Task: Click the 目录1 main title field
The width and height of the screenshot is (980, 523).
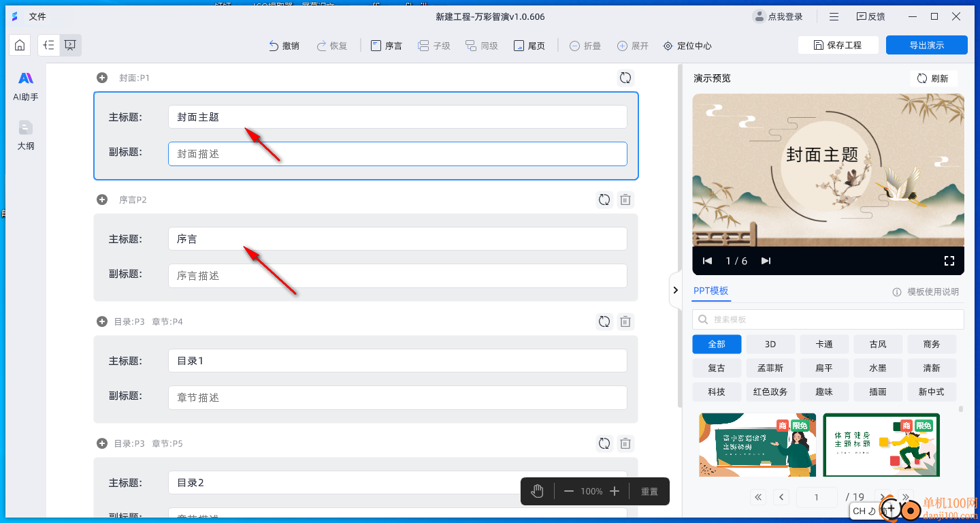Action: 397,360
